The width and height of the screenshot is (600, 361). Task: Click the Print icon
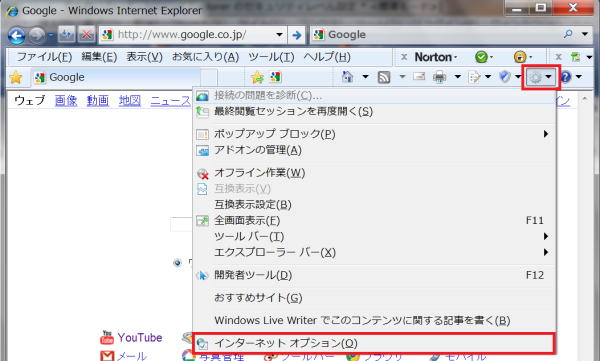click(439, 77)
